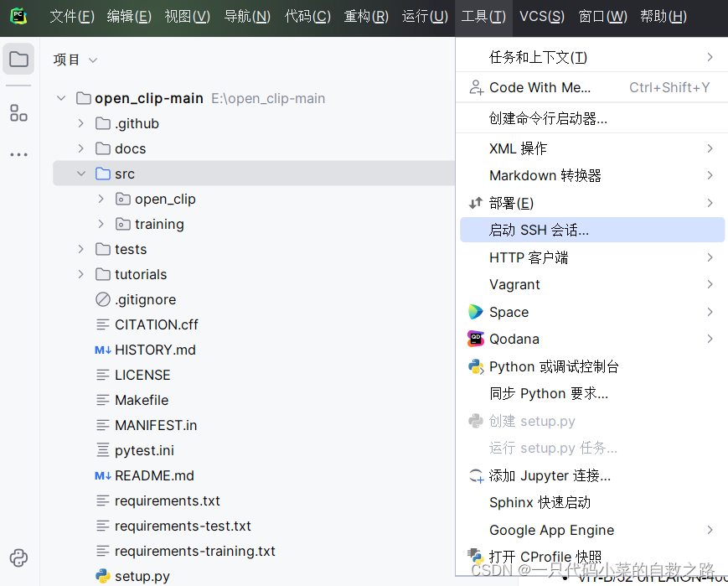
Task: Click the training package folder icon
Action: (122, 224)
